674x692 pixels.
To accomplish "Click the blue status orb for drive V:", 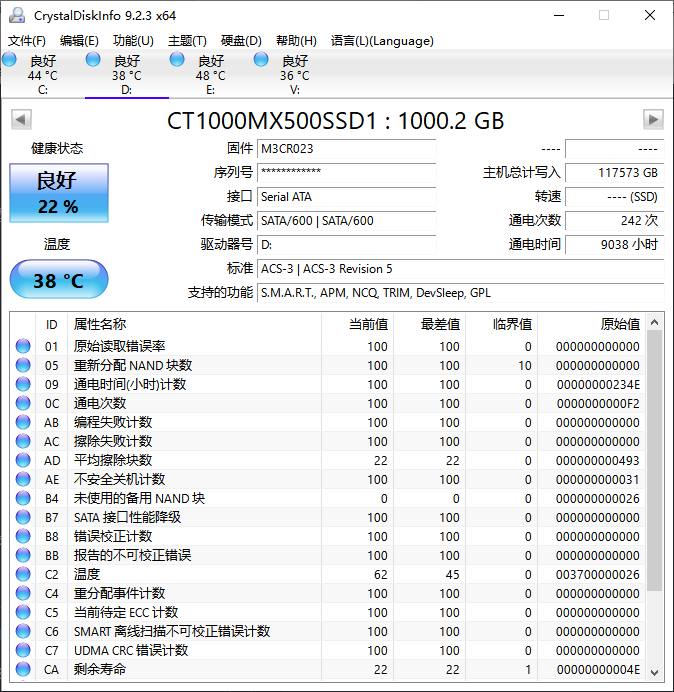I will tap(261, 60).
